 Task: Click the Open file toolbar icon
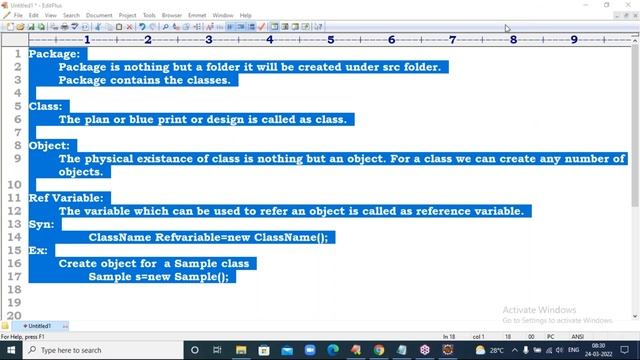point(20,27)
